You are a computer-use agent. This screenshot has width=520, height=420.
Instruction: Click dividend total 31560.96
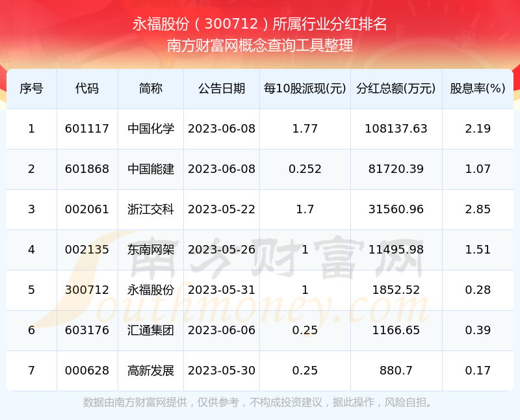point(396,209)
